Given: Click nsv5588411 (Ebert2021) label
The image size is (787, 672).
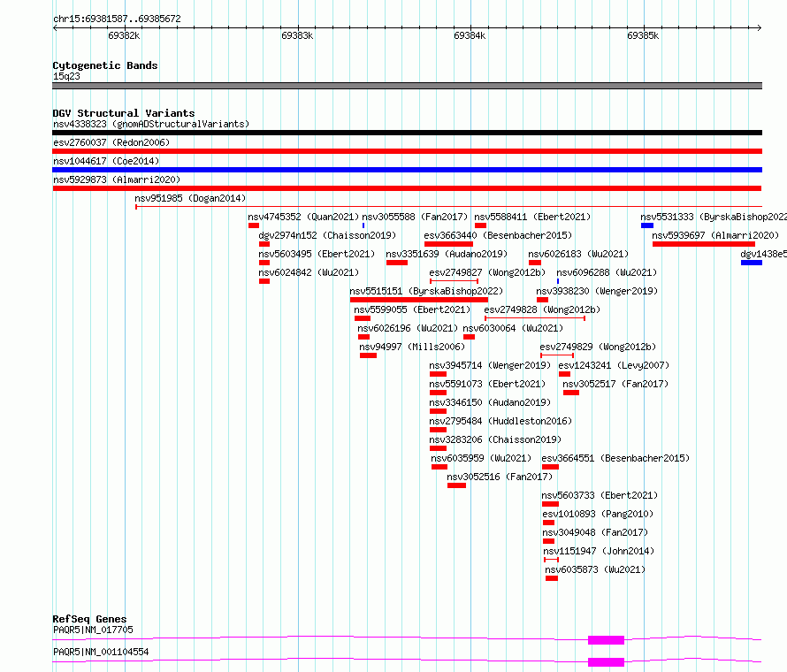Looking at the screenshot, I should [x=532, y=217].
